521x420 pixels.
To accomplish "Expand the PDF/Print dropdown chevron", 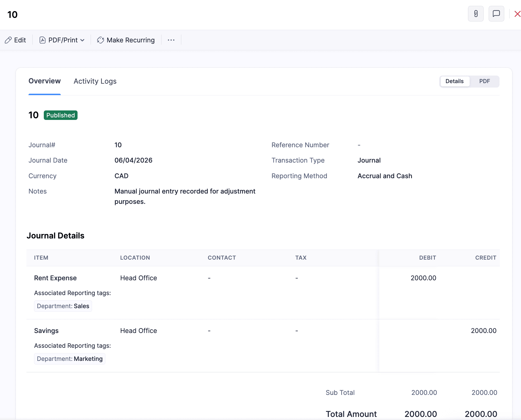I will (x=83, y=40).
